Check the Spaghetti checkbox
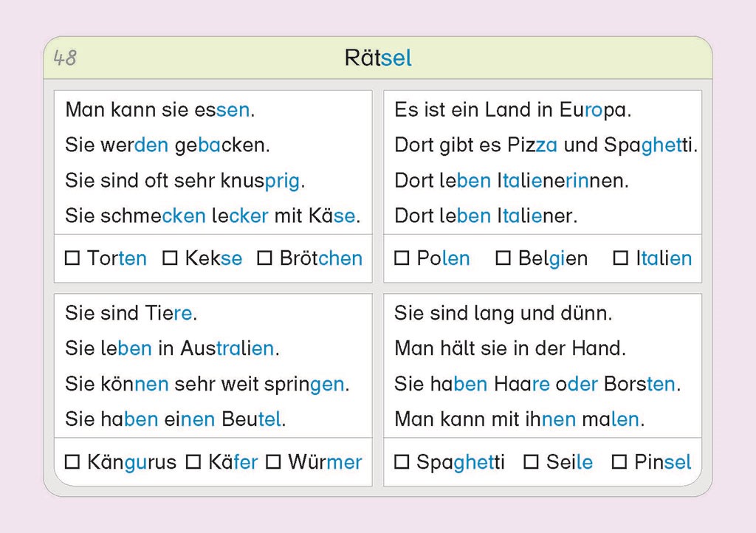The height and width of the screenshot is (533, 756). [x=402, y=463]
